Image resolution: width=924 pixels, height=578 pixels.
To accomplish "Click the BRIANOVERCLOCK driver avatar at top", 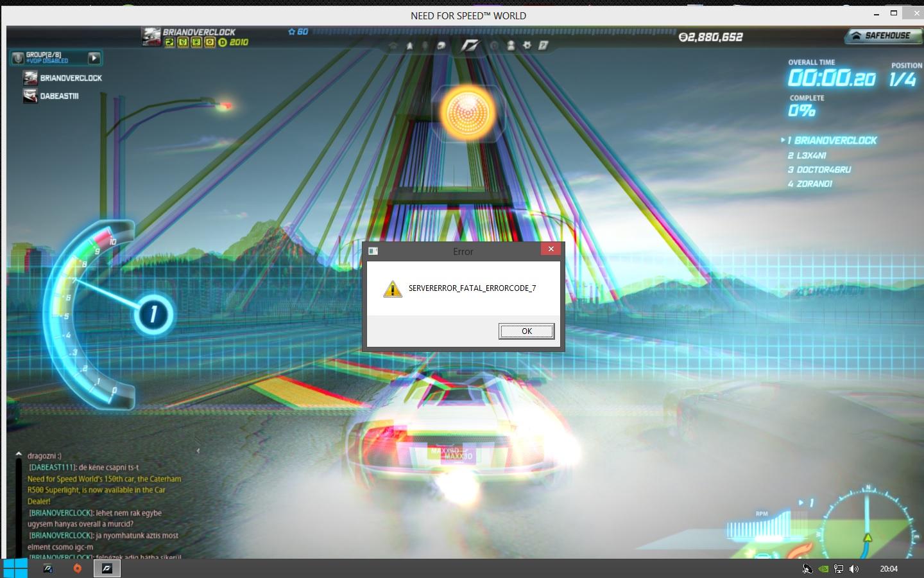I will click(151, 37).
